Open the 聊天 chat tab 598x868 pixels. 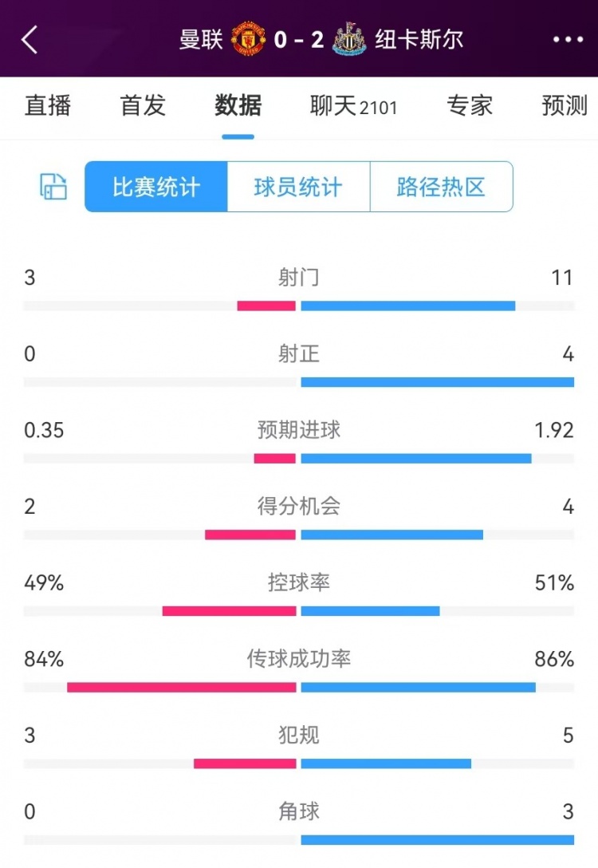click(353, 105)
